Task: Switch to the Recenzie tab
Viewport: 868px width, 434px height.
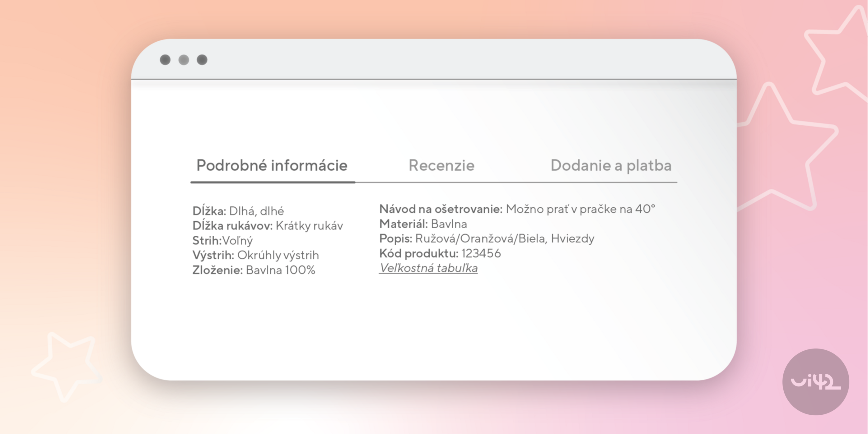Action: (x=442, y=165)
